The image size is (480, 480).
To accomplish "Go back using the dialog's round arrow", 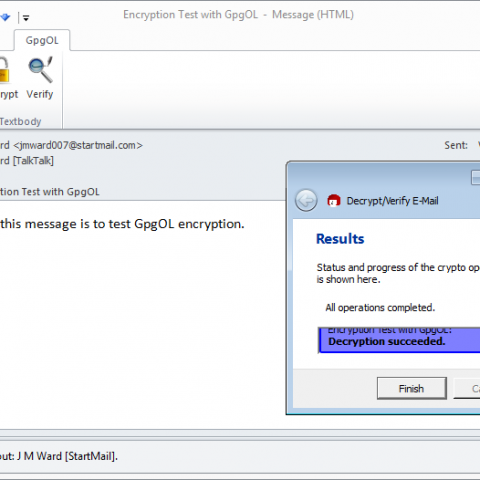I will point(306,200).
